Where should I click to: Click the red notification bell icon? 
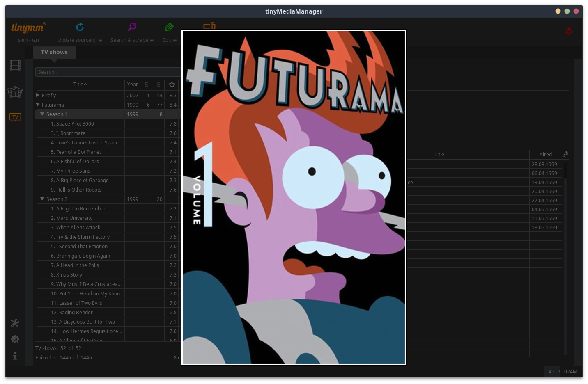[x=569, y=31]
